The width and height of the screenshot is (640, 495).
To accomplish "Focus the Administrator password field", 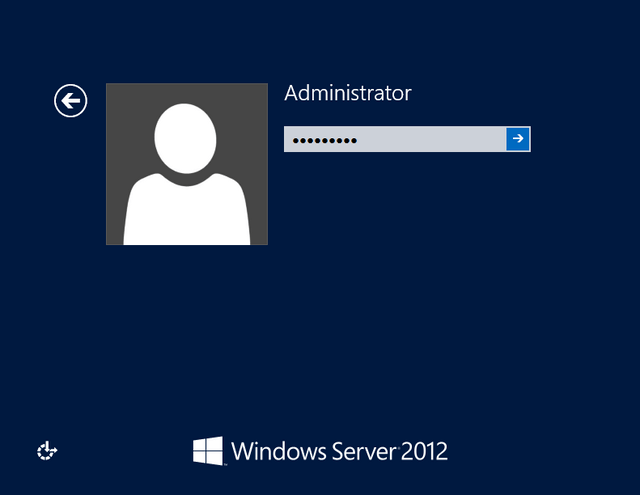I will click(x=395, y=139).
